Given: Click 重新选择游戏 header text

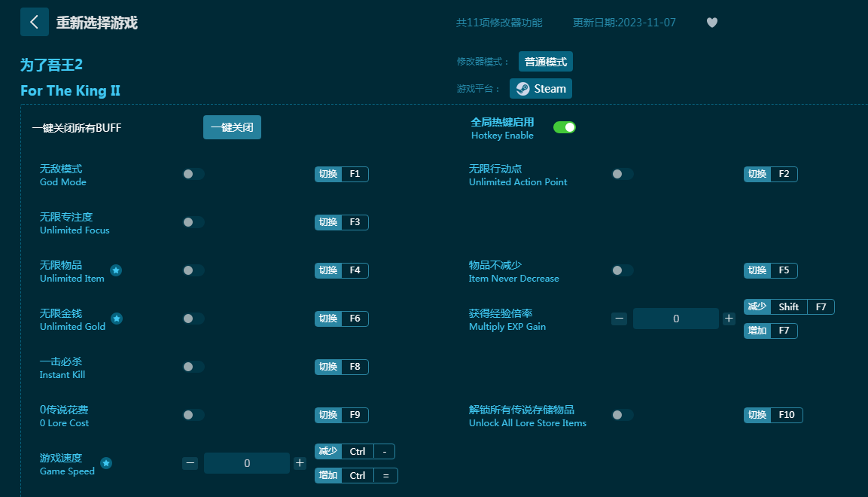Looking at the screenshot, I should [97, 23].
